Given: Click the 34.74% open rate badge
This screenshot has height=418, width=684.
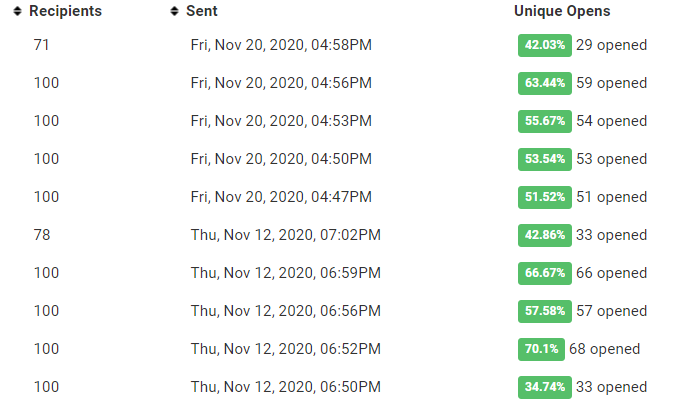Looking at the screenshot, I should 545,387.
